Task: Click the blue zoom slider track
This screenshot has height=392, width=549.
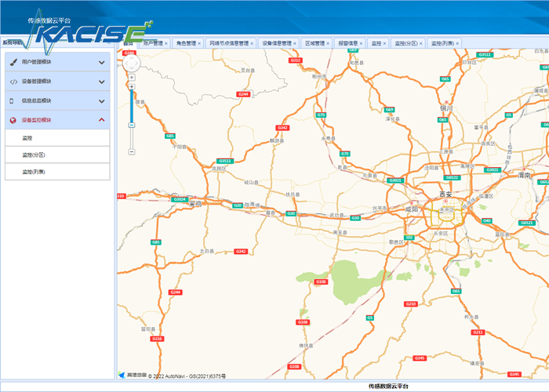Action: pos(132,106)
